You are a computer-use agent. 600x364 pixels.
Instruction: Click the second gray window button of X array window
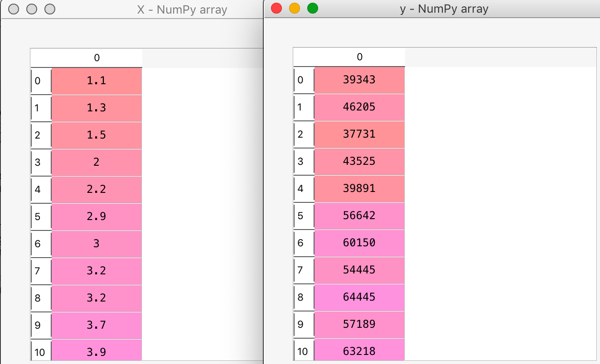click(32, 9)
